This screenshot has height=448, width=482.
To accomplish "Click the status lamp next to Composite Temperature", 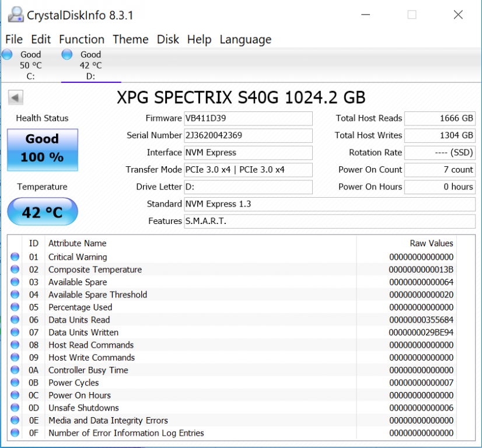I will pyautogui.click(x=14, y=269).
